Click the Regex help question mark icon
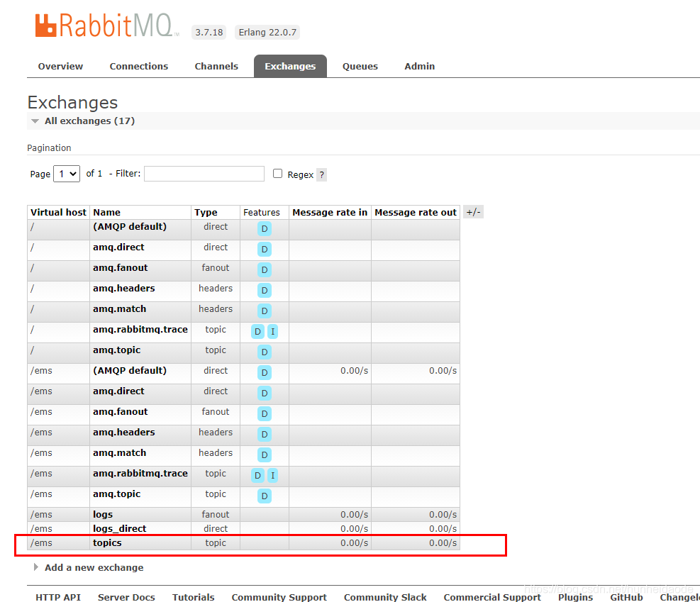 pos(321,174)
